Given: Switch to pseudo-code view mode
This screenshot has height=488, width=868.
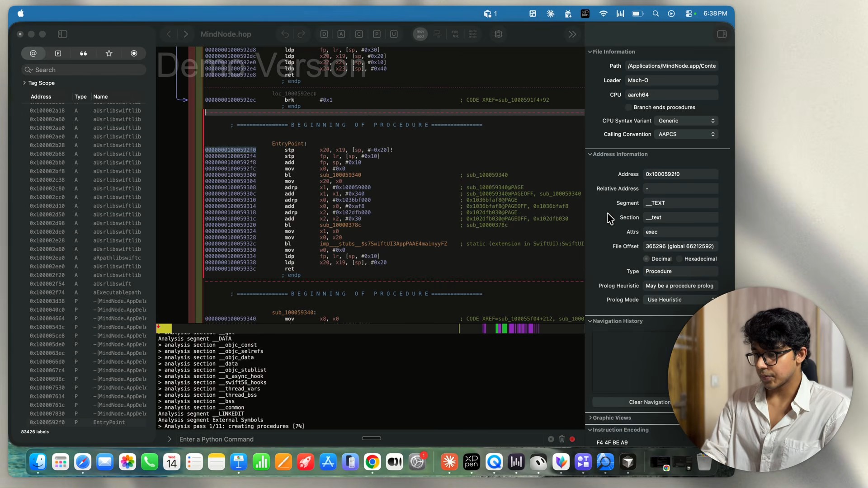Looking at the screenshot, I should pyautogui.click(x=455, y=34).
